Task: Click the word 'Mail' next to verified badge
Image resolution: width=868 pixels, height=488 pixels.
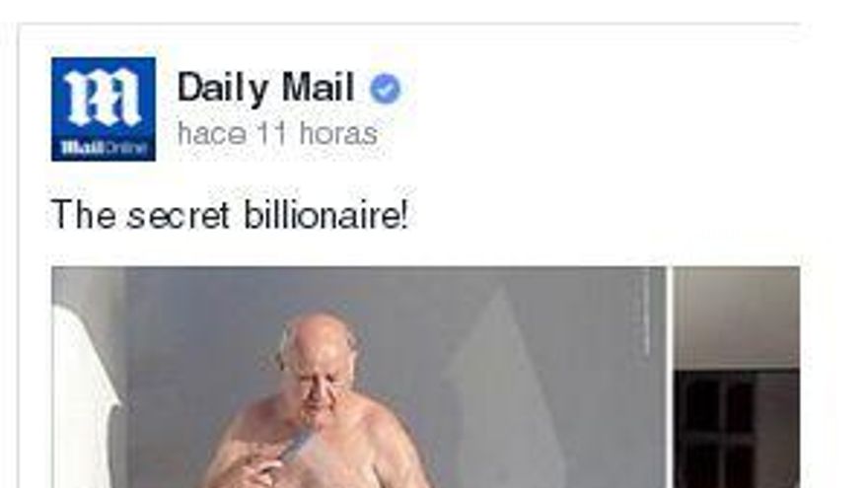Action: (318, 87)
